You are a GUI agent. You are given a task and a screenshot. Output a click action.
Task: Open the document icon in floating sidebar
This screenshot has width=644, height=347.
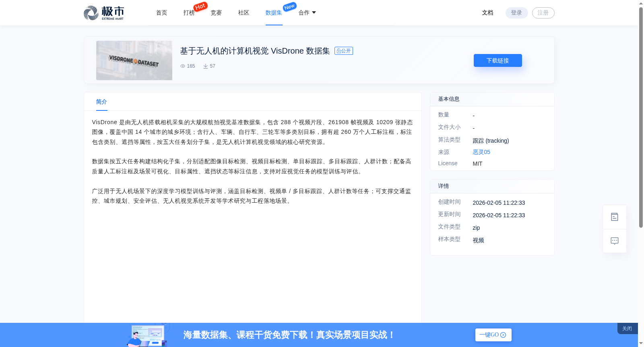pos(614,217)
